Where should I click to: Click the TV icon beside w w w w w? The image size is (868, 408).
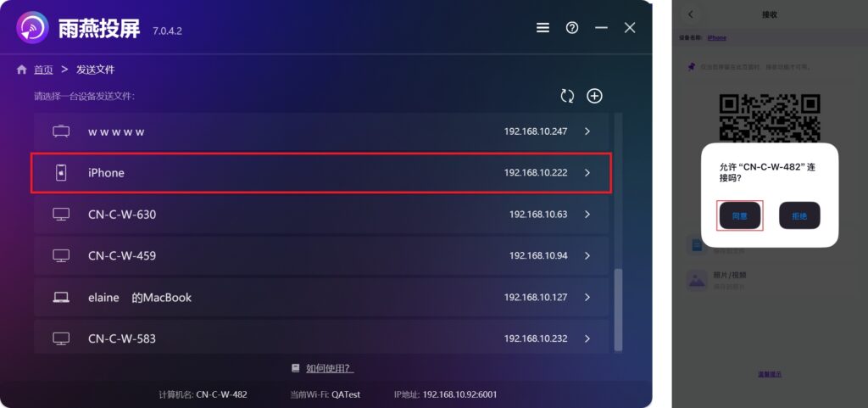(61, 131)
